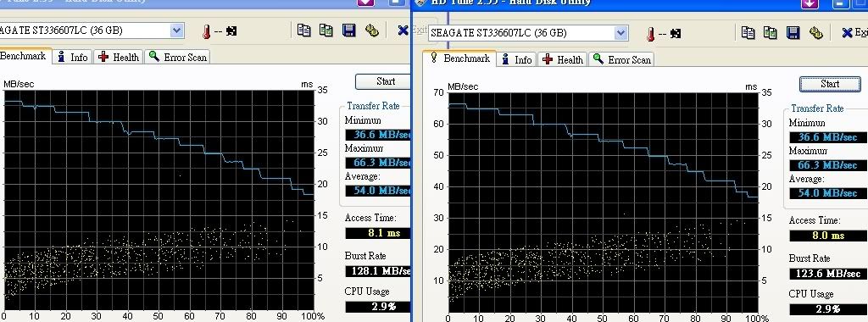Click the Start button in right window
The height and width of the screenshot is (322, 868).
pos(830,84)
